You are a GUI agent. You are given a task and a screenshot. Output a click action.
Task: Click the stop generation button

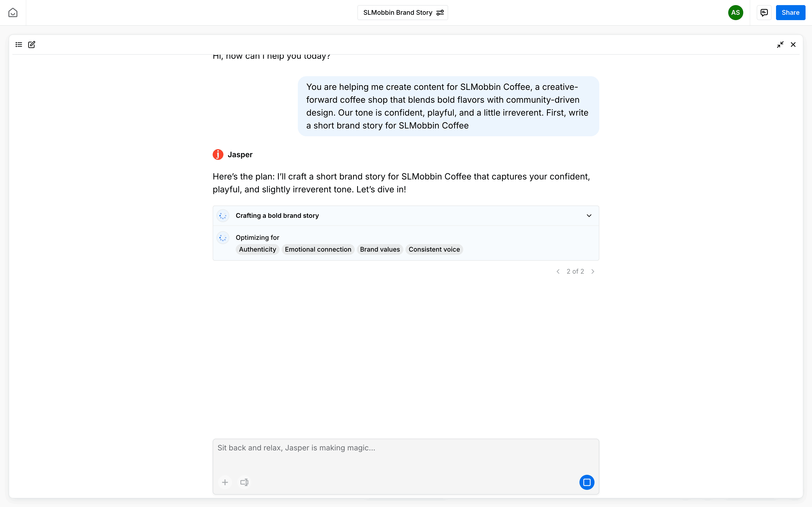(x=586, y=482)
